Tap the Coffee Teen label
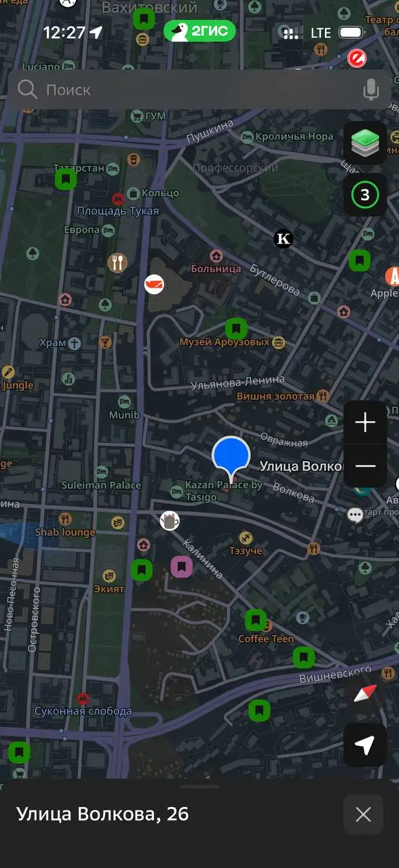 (x=266, y=639)
